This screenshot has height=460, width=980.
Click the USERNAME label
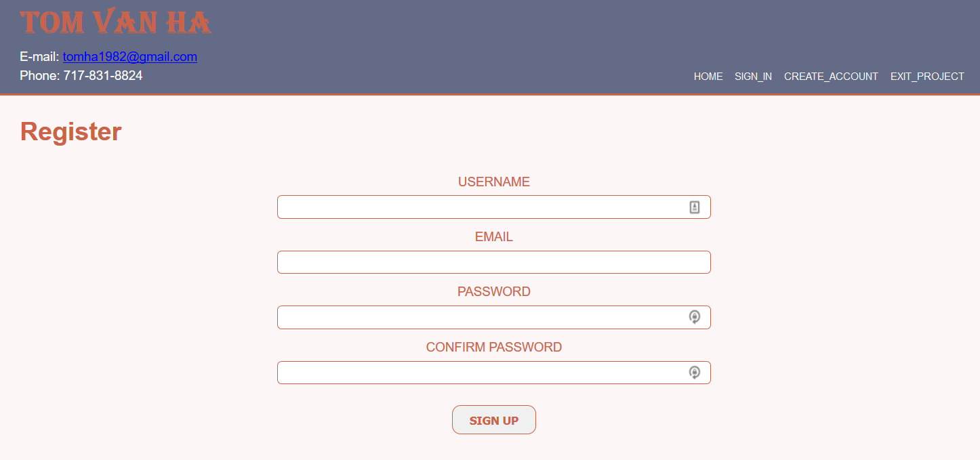pos(493,182)
